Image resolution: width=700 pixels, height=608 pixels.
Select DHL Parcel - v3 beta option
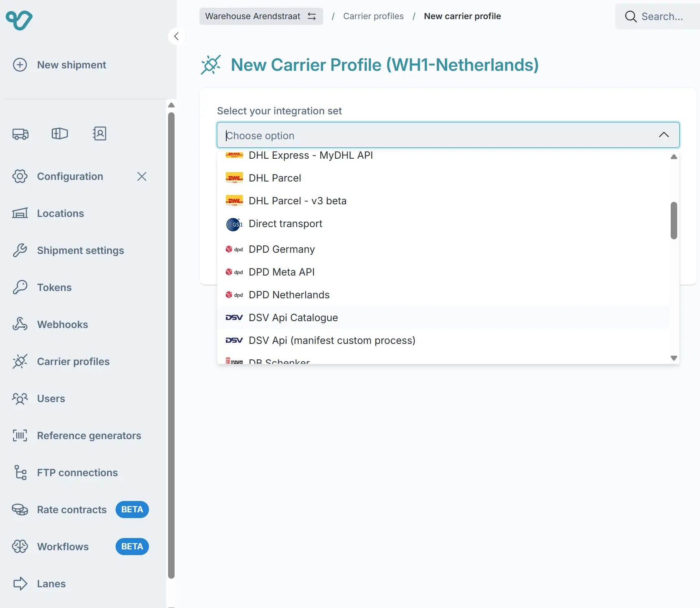(443, 201)
